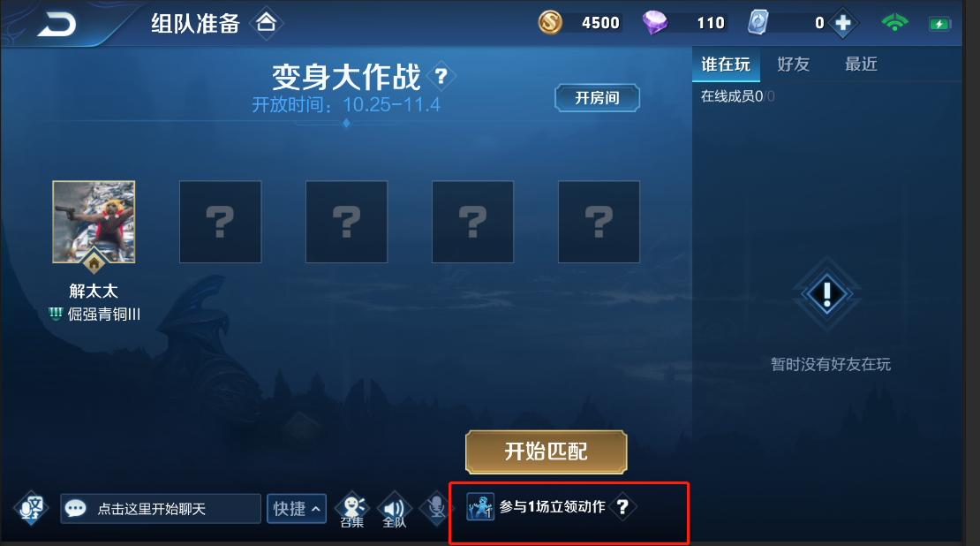Viewport: 980px width, 546px height.
Task: Click the 点击这里开始聊天 chat input
Action: [x=161, y=509]
